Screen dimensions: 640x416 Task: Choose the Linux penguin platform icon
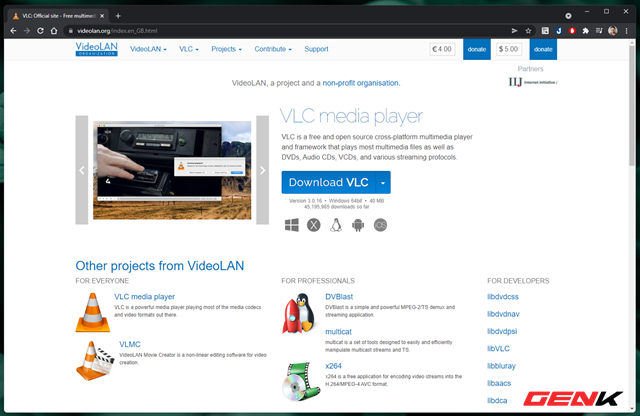(x=336, y=225)
